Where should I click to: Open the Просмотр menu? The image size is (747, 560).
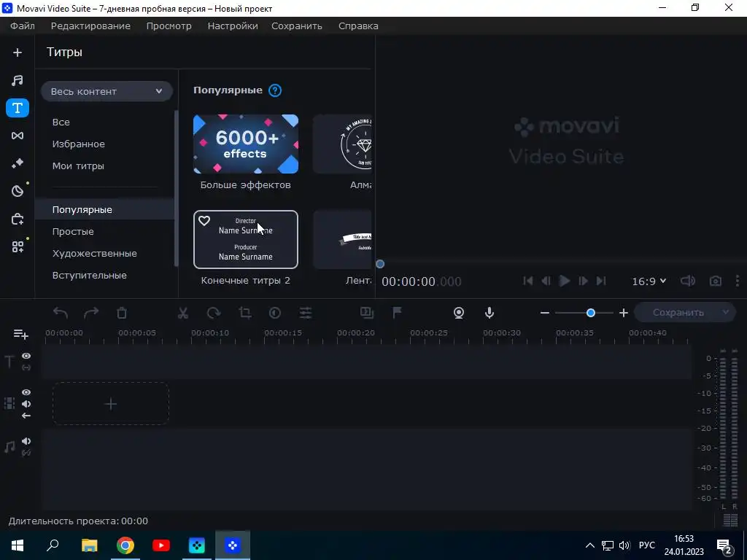coord(169,26)
